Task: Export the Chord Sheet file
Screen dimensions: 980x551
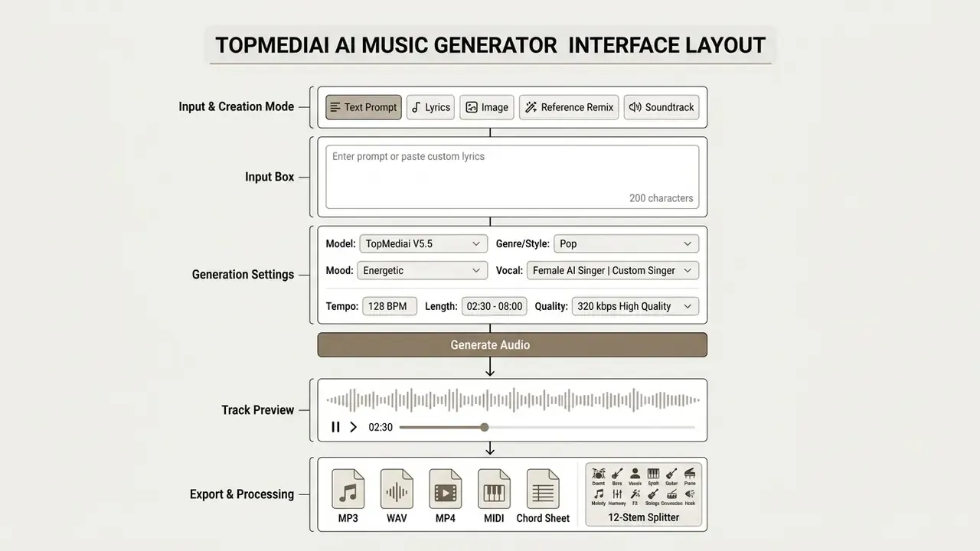Action: 543,489
